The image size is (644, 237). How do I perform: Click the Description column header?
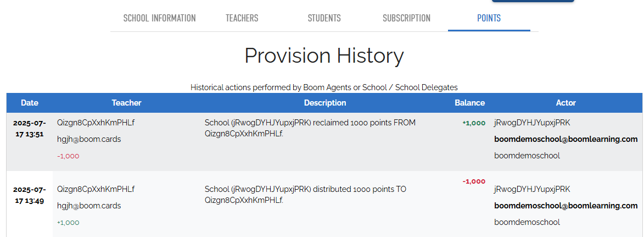[x=325, y=103]
